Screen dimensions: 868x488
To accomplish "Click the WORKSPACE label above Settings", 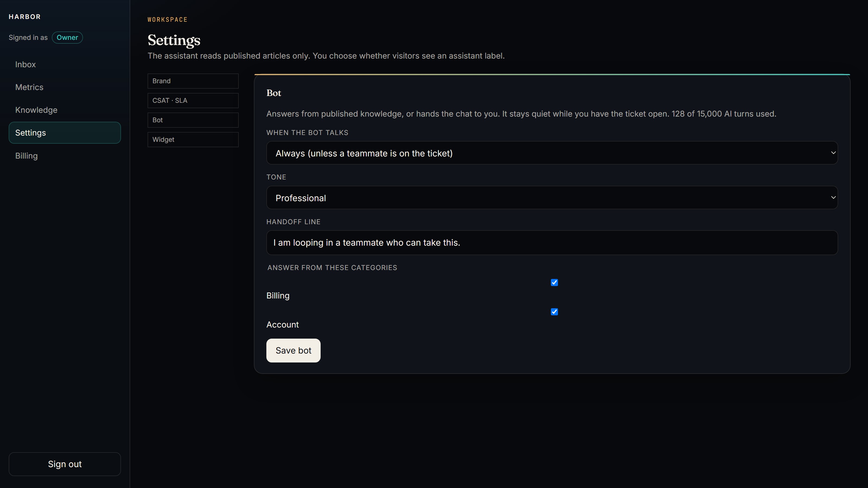I will (x=167, y=20).
